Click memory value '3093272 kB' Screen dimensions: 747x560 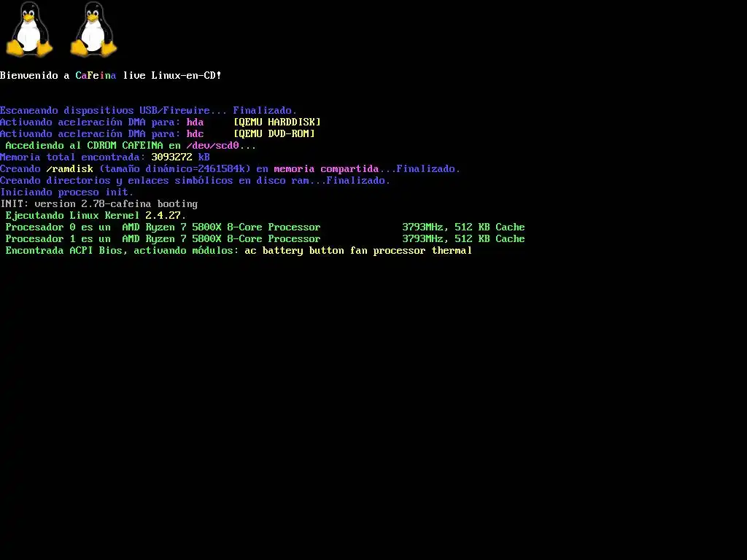(x=181, y=157)
